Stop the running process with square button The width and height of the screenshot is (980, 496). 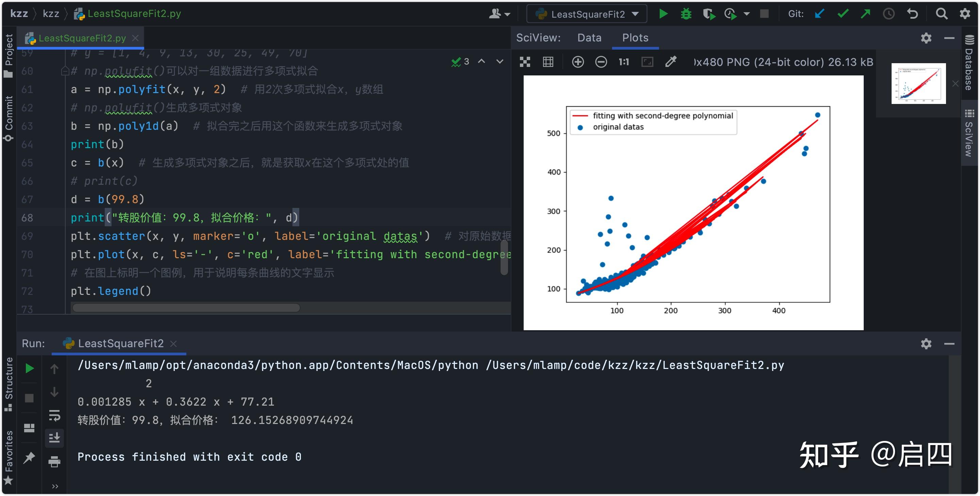[764, 14]
